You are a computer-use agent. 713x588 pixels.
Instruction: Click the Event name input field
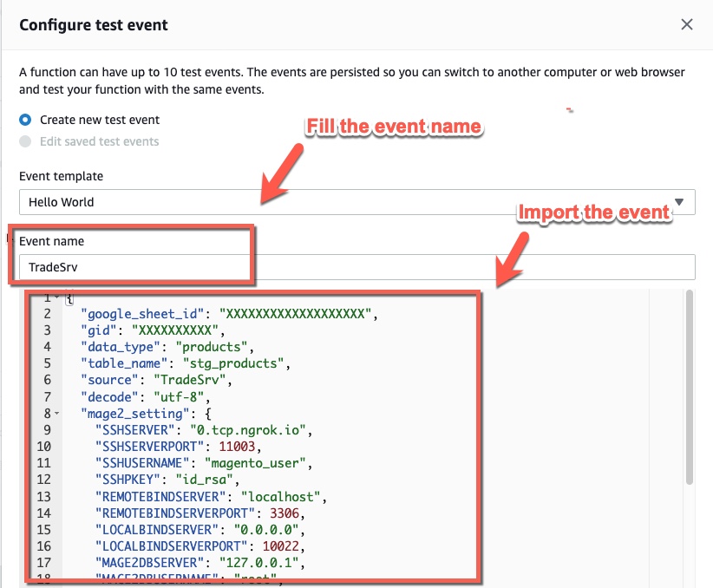(357, 267)
